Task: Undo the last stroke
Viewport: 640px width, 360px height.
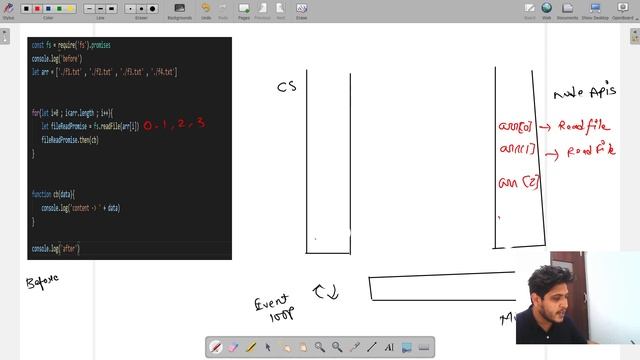Action: 206,11
